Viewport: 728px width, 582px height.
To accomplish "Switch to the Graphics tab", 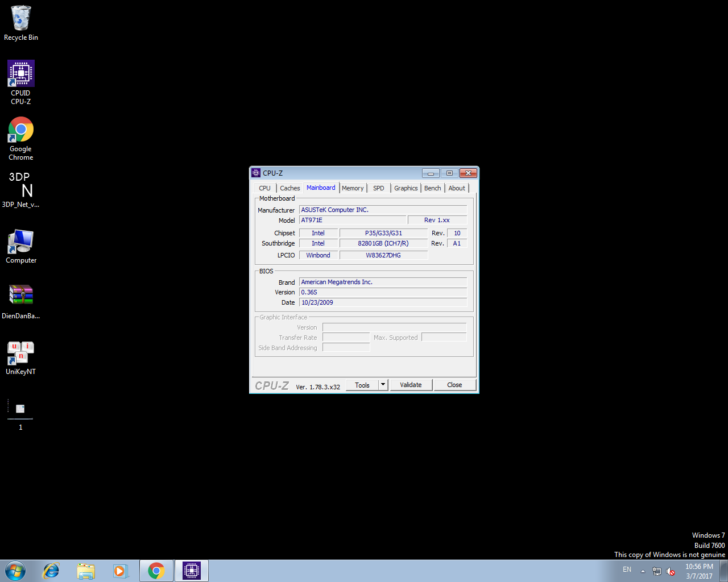I will click(x=406, y=188).
